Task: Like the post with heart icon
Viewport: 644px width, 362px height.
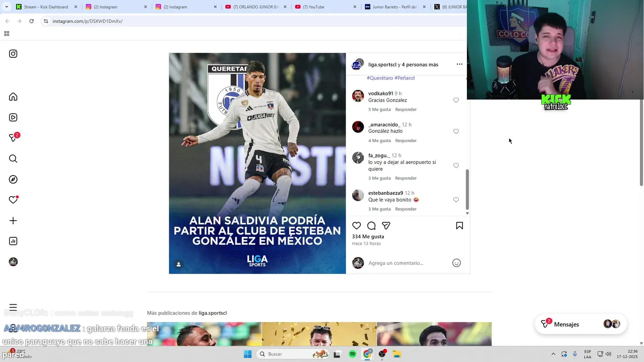Action: 356,226
